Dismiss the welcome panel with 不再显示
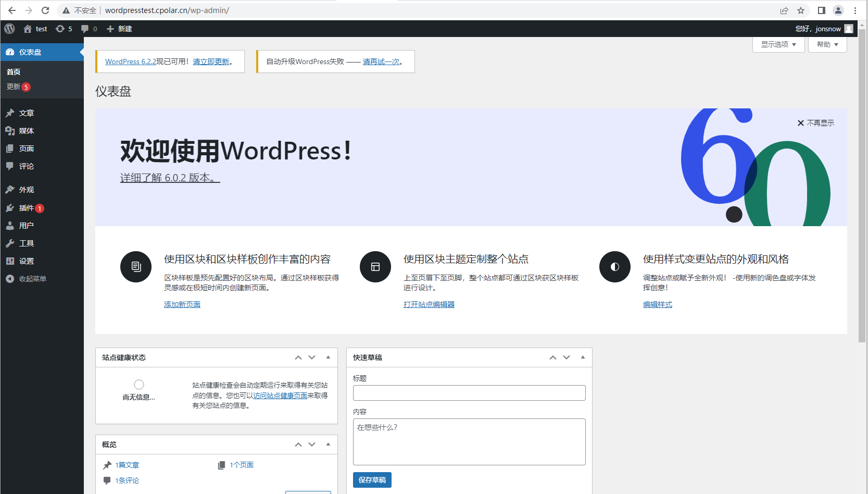The width and height of the screenshot is (868, 494). click(816, 123)
